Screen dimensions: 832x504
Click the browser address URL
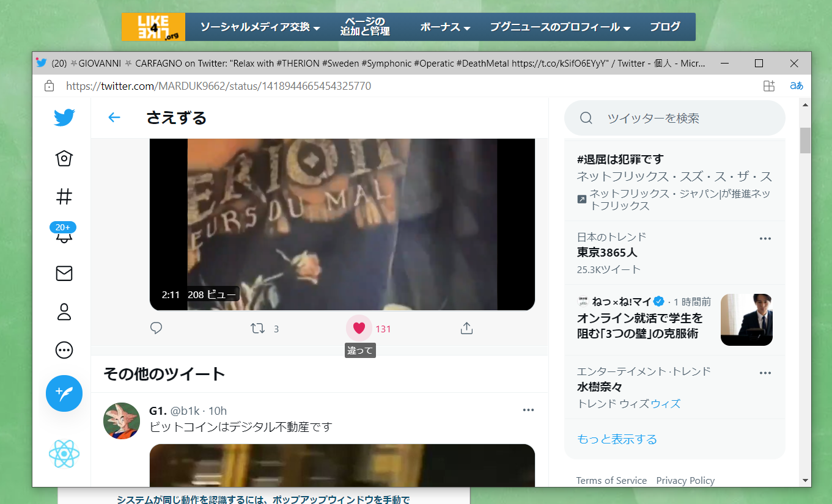tap(218, 86)
